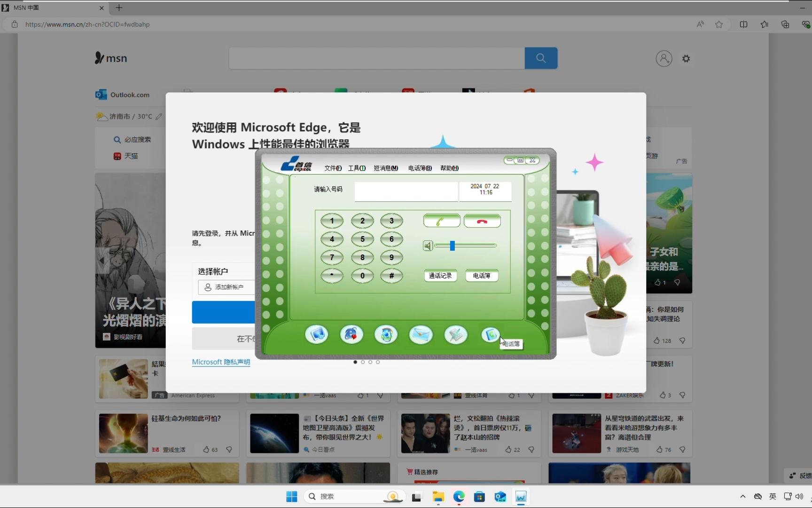Viewport: 812px width, 508px height.
Task: Click the Edge address bar URL
Action: point(87,24)
